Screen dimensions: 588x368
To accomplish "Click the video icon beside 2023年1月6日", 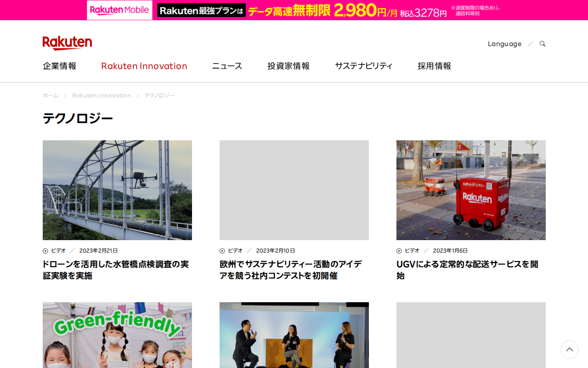I will pos(399,251).
